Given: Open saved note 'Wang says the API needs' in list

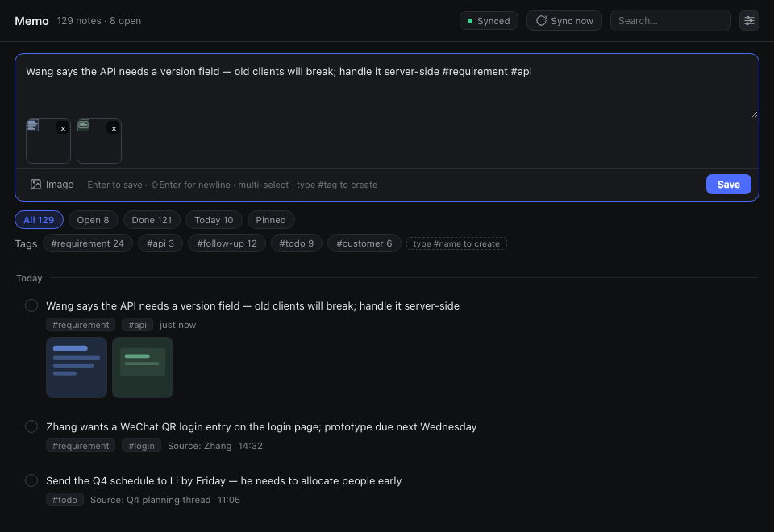Looking at the screenshot, I should pyautogui.click(x=252, y=306).
